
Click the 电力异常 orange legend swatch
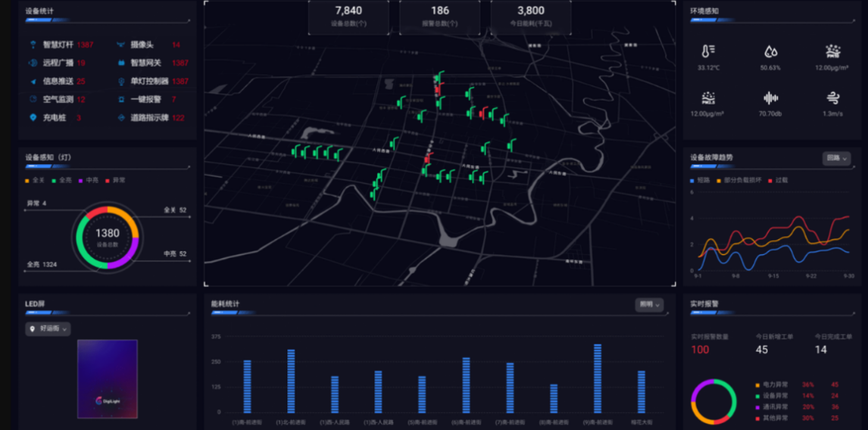pyautogui.click(x=757, y=385)
